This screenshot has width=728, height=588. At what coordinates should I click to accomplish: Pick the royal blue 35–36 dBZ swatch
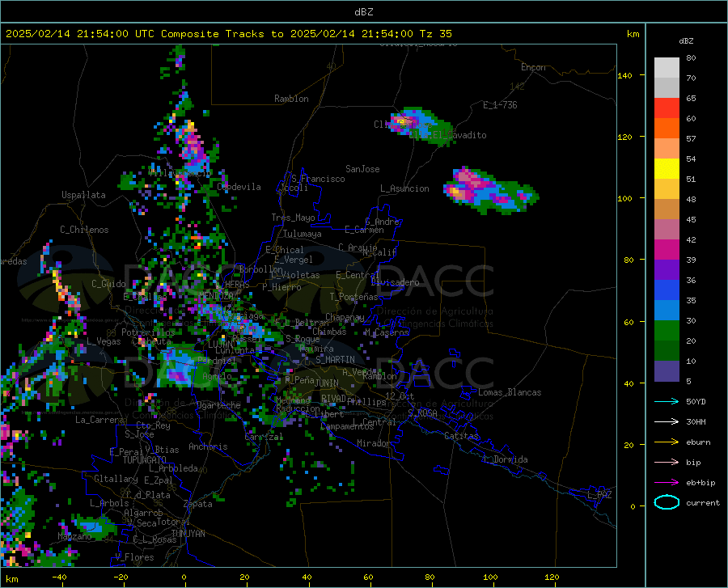point(667,290)
